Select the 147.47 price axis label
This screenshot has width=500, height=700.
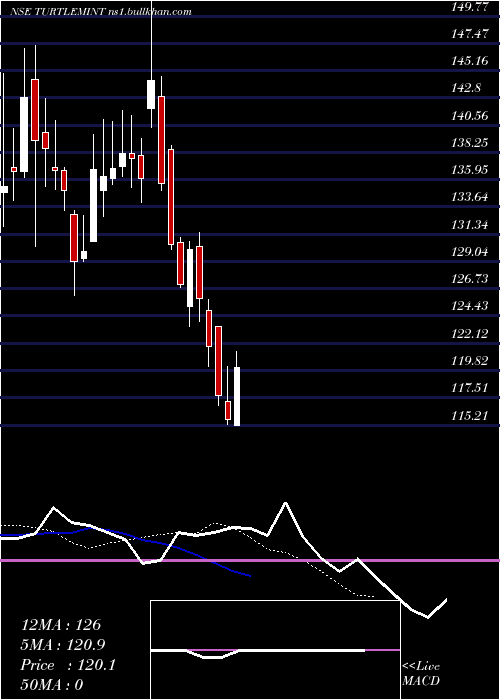pyautogui.click(x=469, y=33)
